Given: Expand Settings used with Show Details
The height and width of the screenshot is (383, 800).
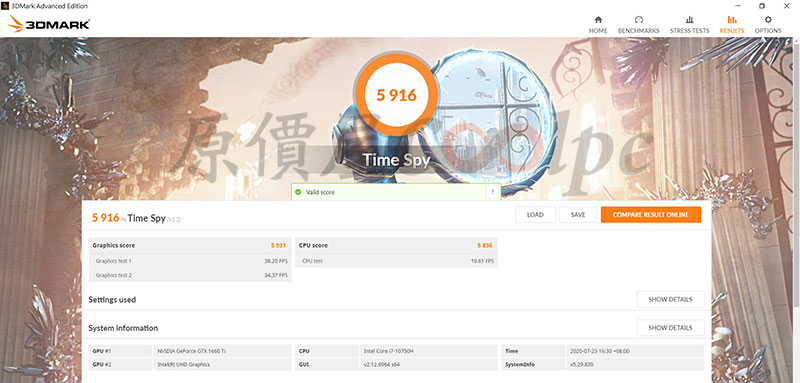Looking at the screenshot, I should (x=670, y=299).
